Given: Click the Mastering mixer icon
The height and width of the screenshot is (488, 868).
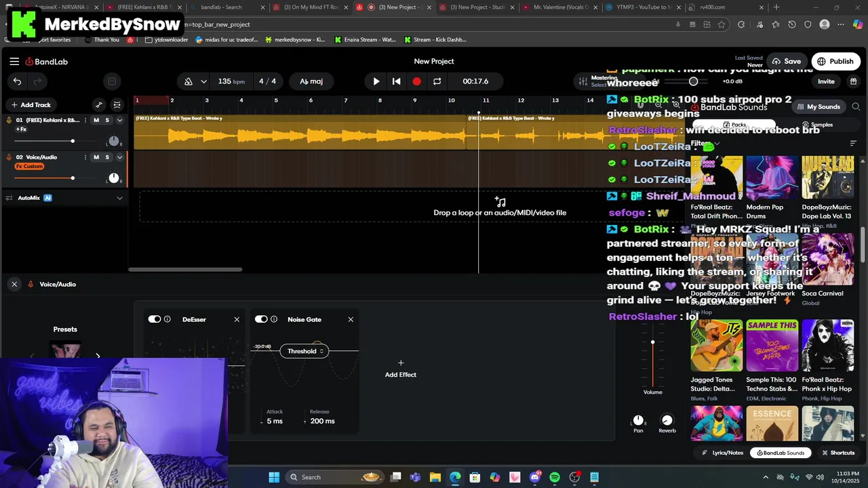Looking at the screenshot, I should tap(583, 81).
